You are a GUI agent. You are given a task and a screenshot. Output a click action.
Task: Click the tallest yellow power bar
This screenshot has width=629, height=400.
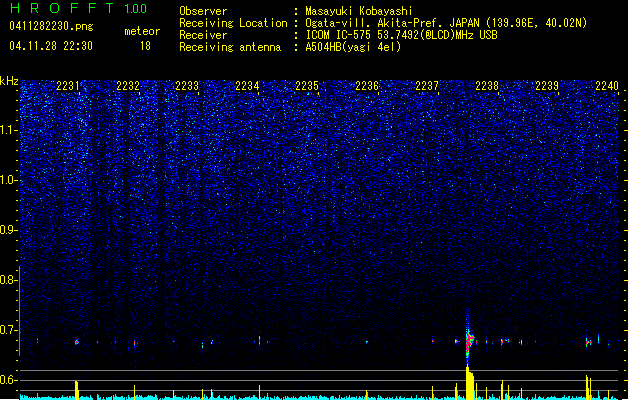[470, 383]
